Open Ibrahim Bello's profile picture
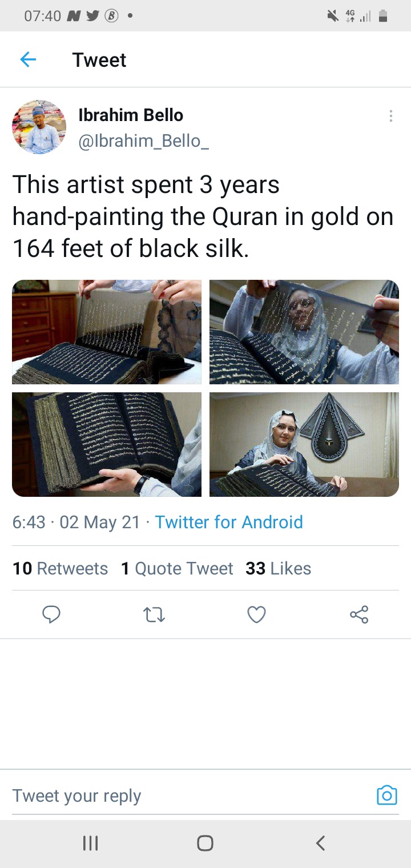Screen dimensions: 411x868 39,127
